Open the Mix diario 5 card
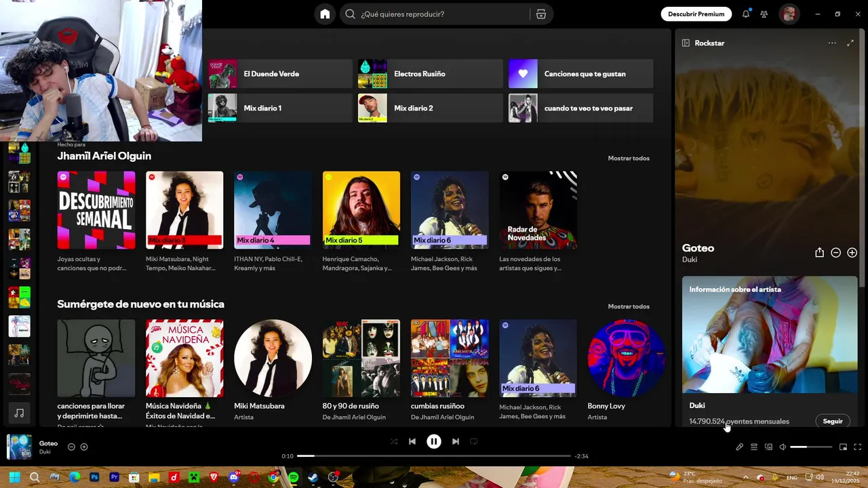Image resolution: width=868 pixels, height=488 pixels. tap(361, 222)
